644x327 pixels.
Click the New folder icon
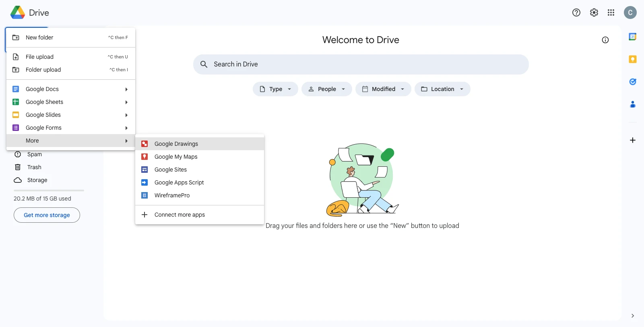[16, 37]
